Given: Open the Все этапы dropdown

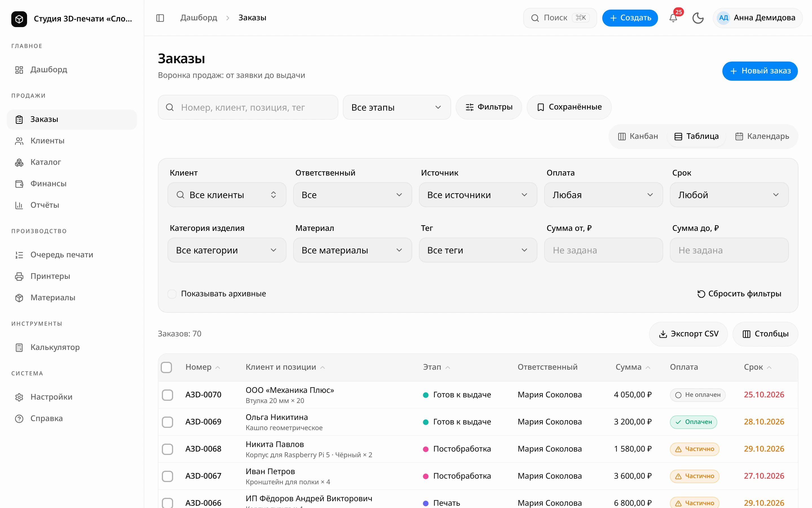Looking at the screenshot, I should (397, 108).
